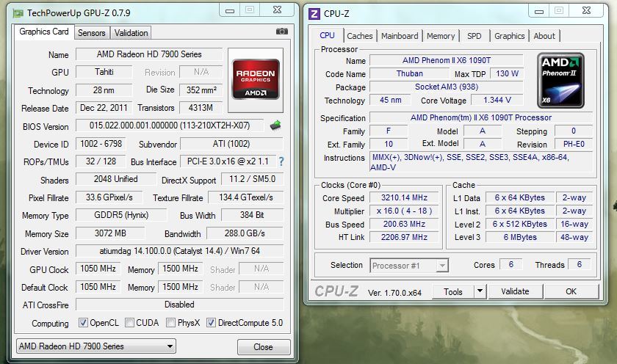Click the HT Link value '2206.97 MHz'
This screenshot has width=617, height=364.
click(404, 238)
